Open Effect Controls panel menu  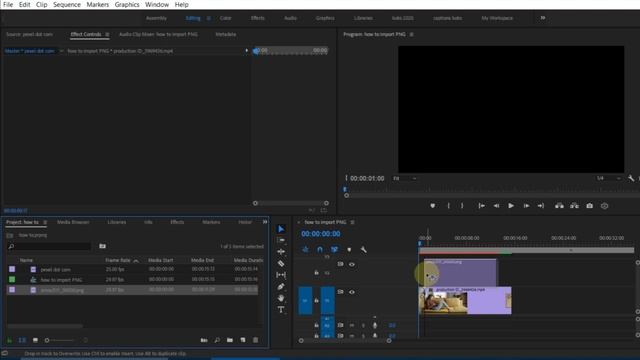tap(107, 35)
